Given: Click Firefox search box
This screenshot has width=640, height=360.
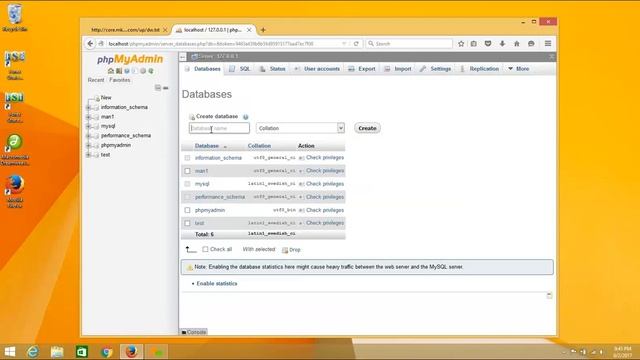Looking at the screenshot, I should (x=409, y=44).
